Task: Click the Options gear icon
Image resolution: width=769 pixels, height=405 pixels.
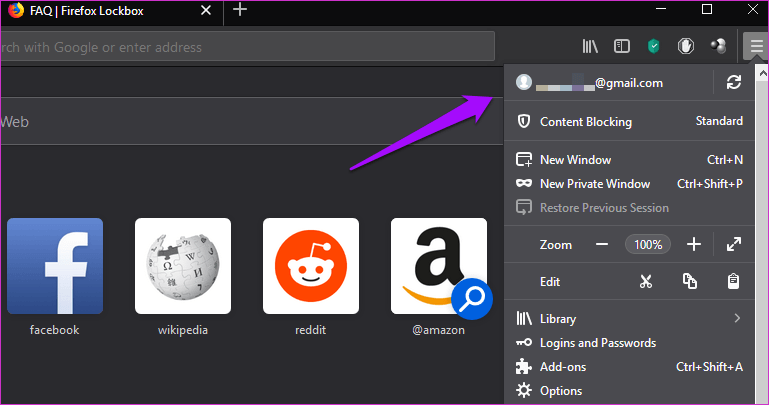Action: pyautogui.click(x=524, y=390)
